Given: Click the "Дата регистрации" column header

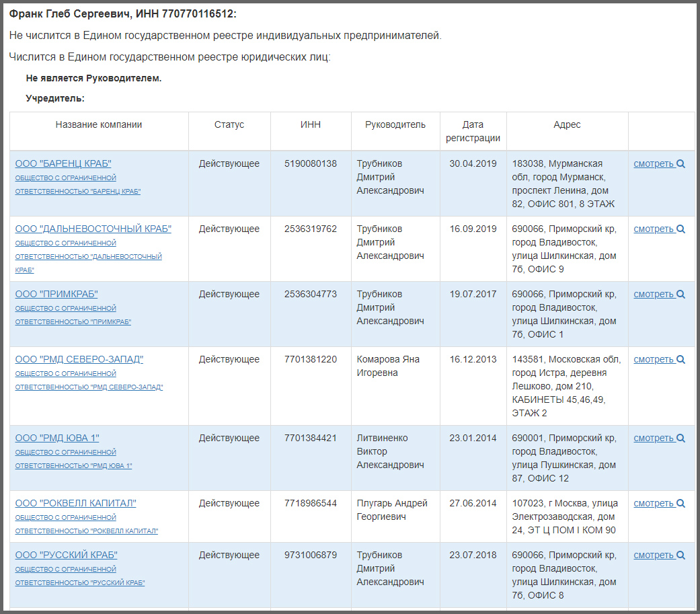Looking at the screenshot, I should pos(473,131).
